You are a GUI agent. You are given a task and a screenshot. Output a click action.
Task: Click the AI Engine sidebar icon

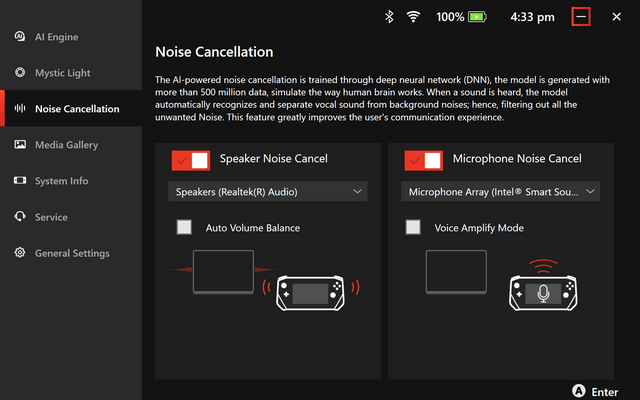tap(20, 36)
